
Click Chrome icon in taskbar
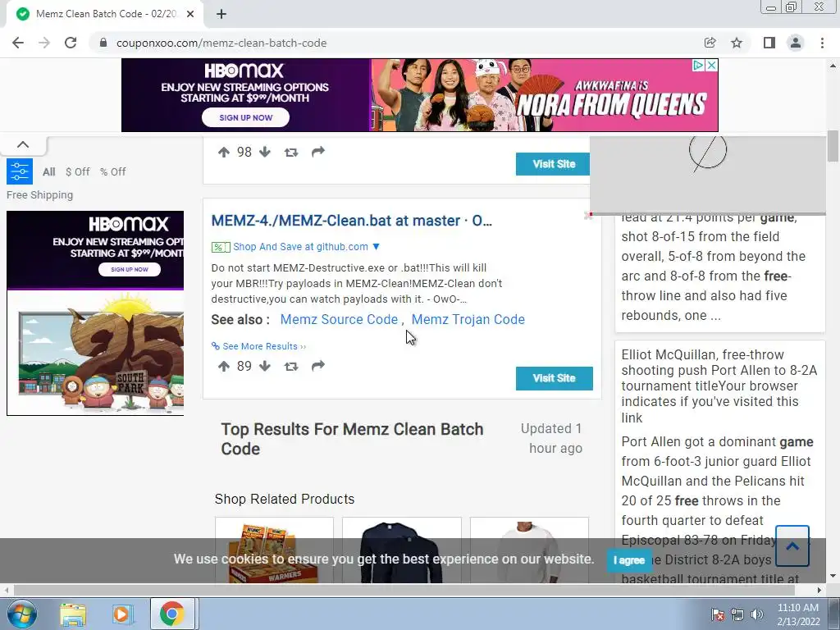tap(172, 614)
